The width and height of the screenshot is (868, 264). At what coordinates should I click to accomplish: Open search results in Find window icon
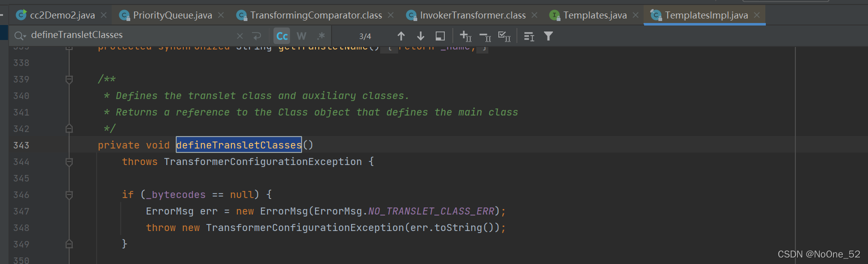(529, 36)
